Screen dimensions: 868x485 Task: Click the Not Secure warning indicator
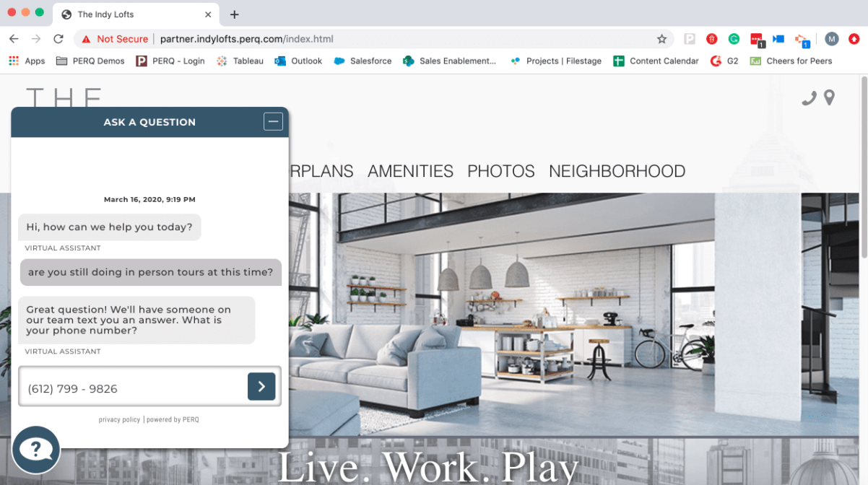pyautogui.click(x=115, y=39)
